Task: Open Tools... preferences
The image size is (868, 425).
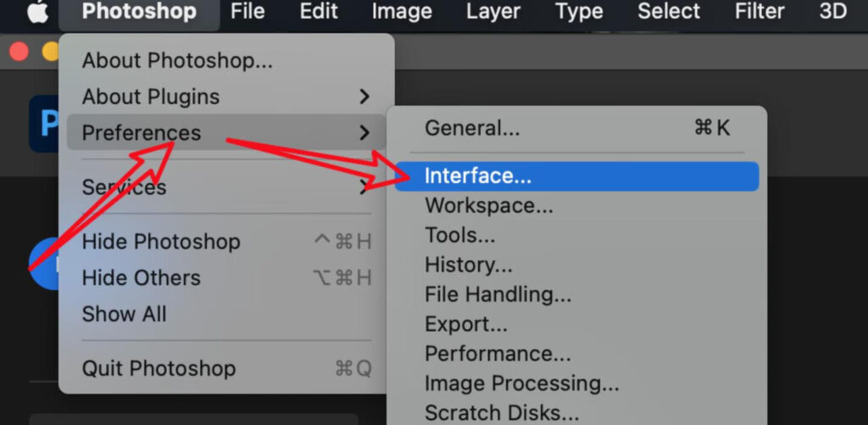Action: 576,236
